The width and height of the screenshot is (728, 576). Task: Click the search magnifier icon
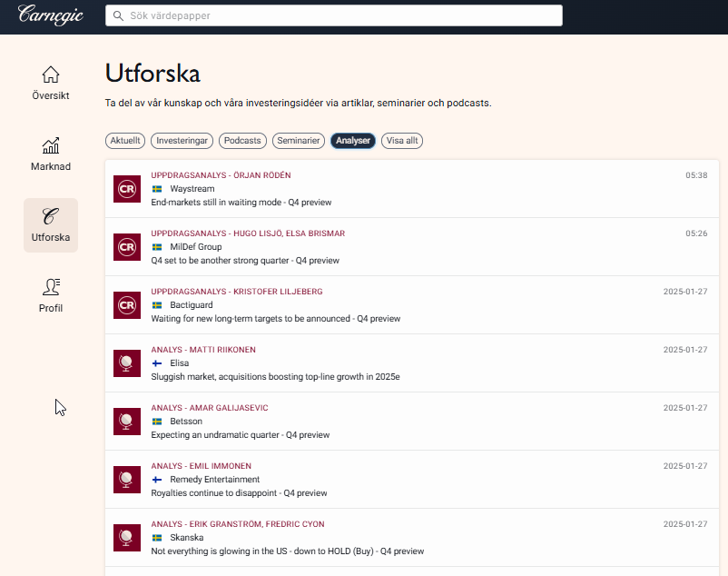pos(118,15)
